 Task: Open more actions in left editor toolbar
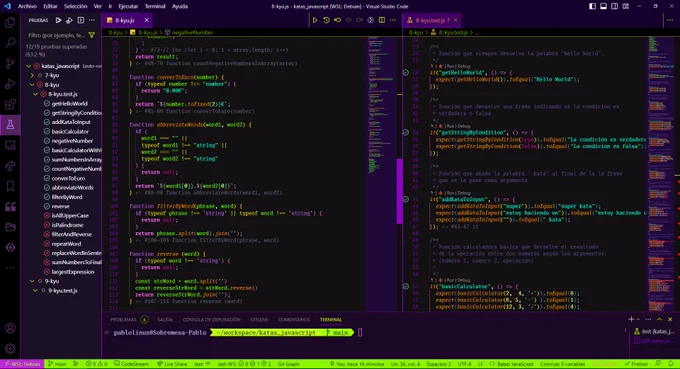393,20
